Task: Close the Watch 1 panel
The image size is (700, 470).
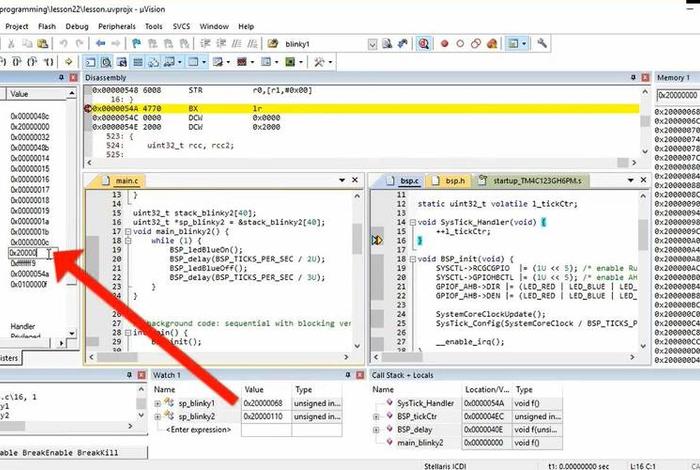Action: coord(360,375)
